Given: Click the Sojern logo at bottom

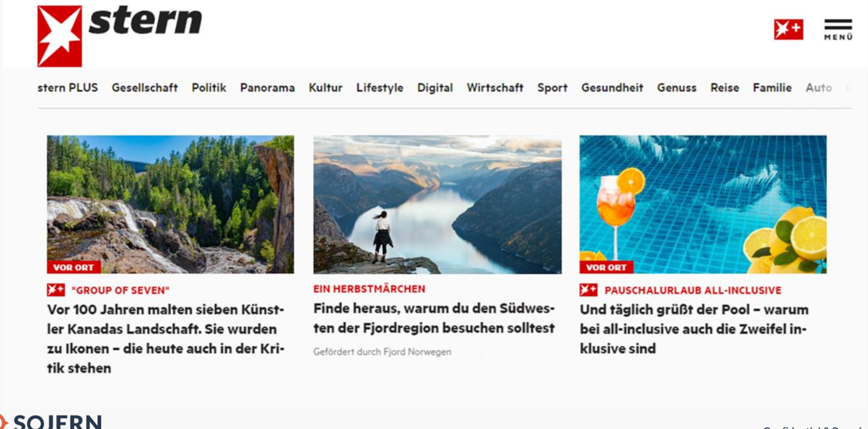Looking at the screenshot, I should point(51,421).
